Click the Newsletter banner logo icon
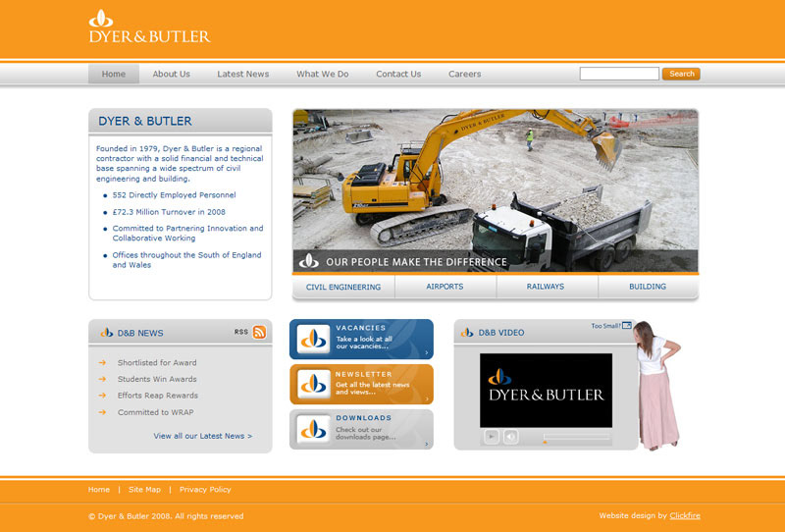Image resolution: width=785 pixels, height=532 pixels. click(313, 384)
